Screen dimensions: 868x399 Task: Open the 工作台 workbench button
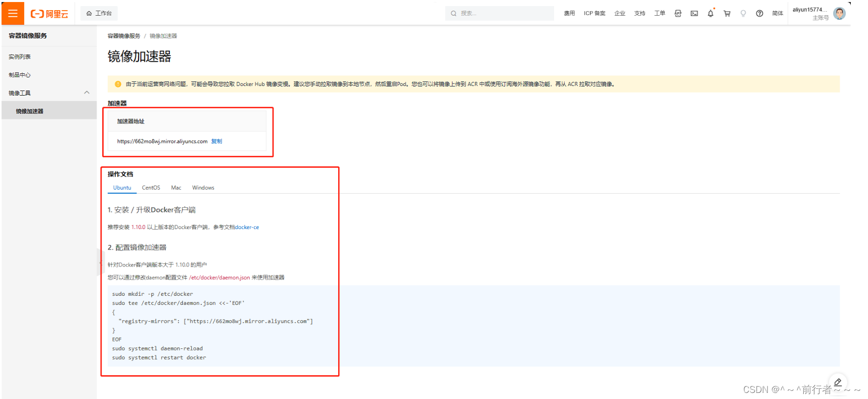[99, 13]
